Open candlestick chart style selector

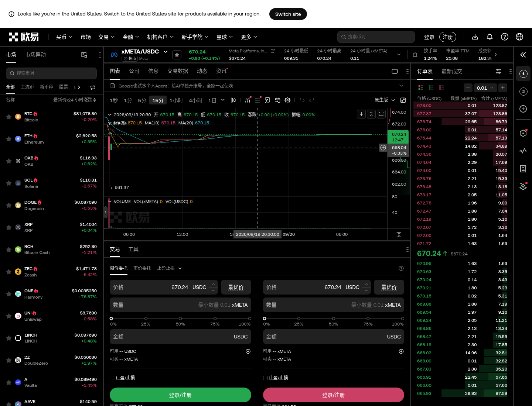pyautogui.click(x=233, y=100)
